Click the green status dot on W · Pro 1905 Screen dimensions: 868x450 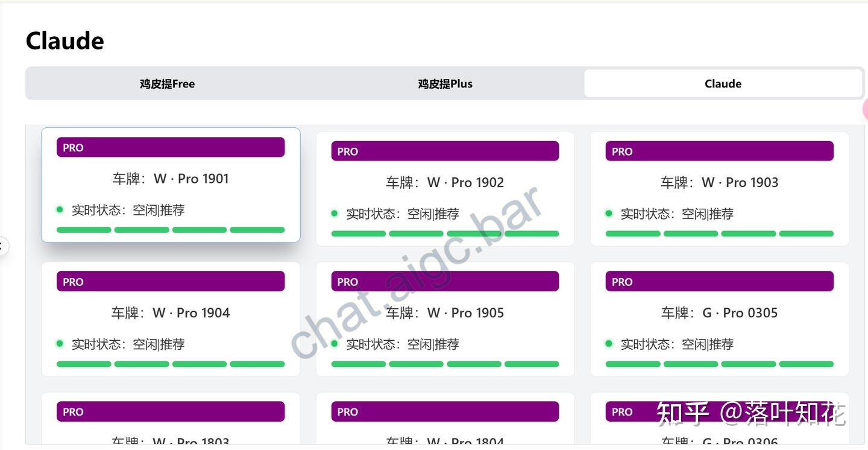tap(335, 343)
